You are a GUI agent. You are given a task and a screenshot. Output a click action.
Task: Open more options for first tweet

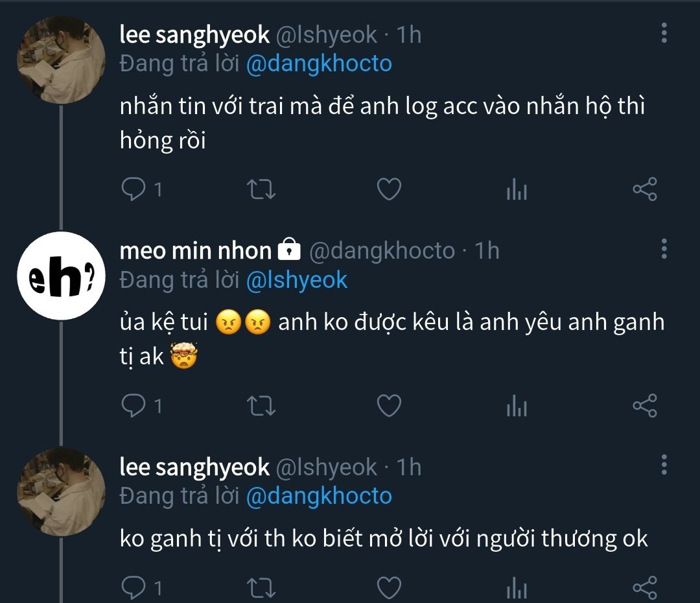664,32
